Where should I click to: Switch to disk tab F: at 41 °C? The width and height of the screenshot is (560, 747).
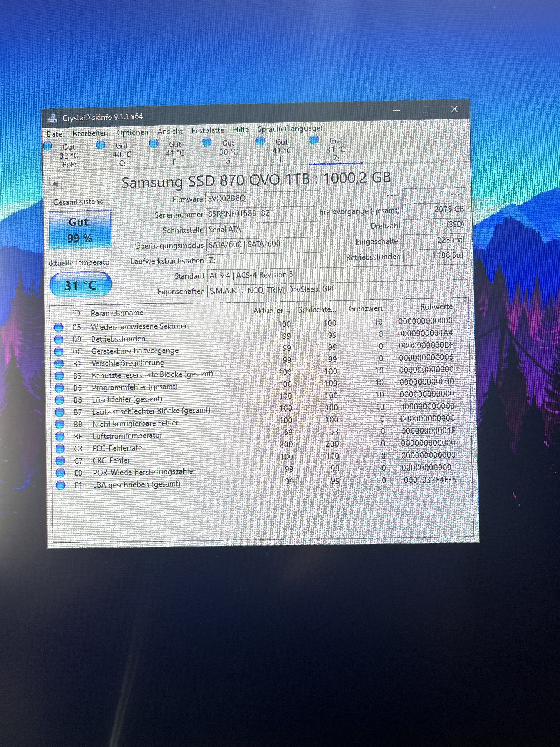coord(175,153)
